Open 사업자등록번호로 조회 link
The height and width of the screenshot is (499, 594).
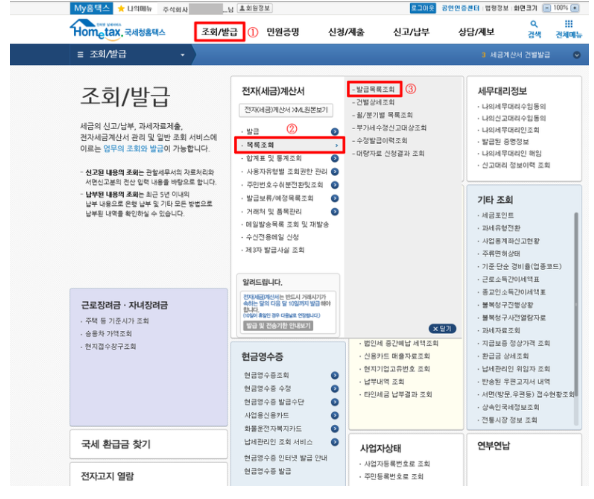tap(397, 464)
